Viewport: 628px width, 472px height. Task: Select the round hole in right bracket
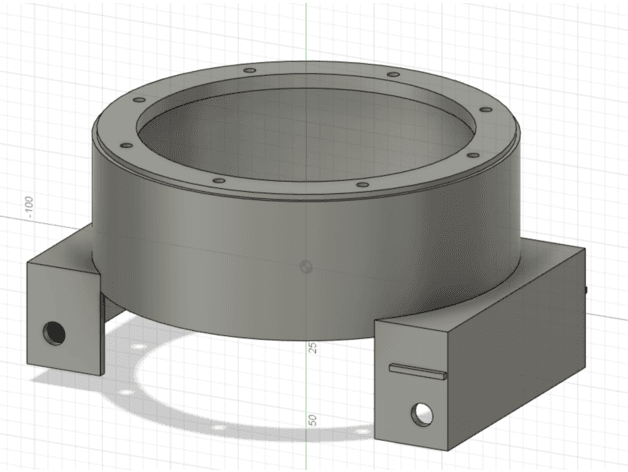click(x=422, y=414)
